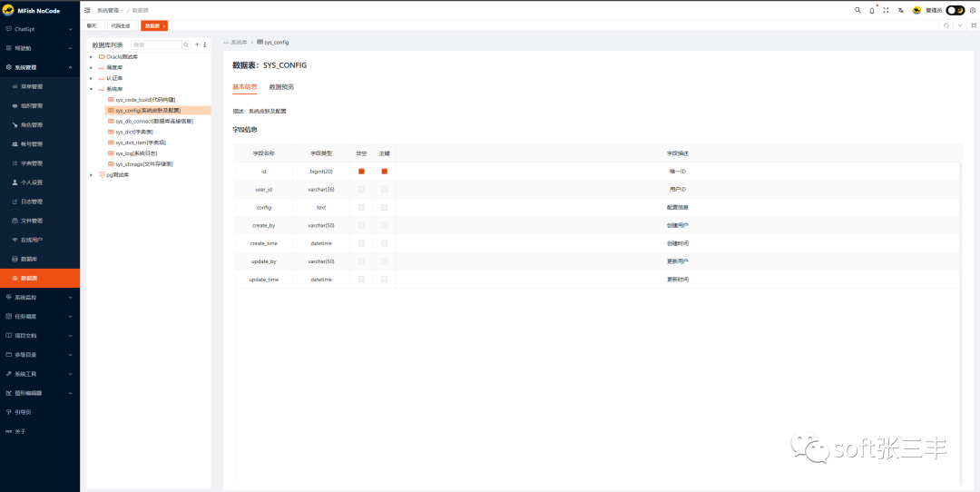
Task: Open the notifications bell
Action: click(872, 11)
